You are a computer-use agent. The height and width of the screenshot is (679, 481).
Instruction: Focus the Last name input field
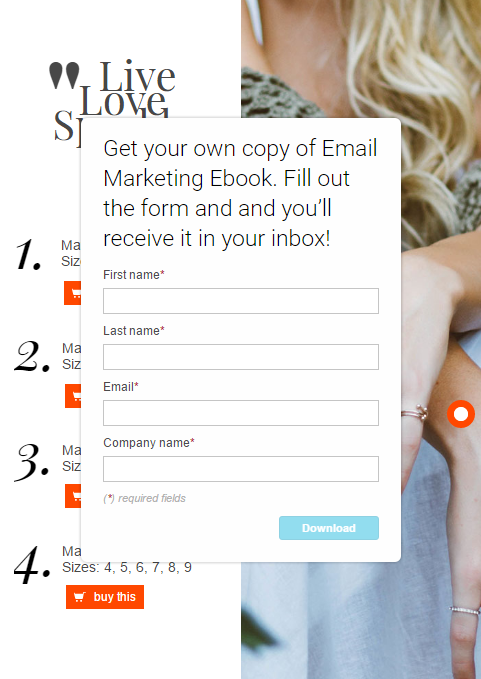click(241, 357)
